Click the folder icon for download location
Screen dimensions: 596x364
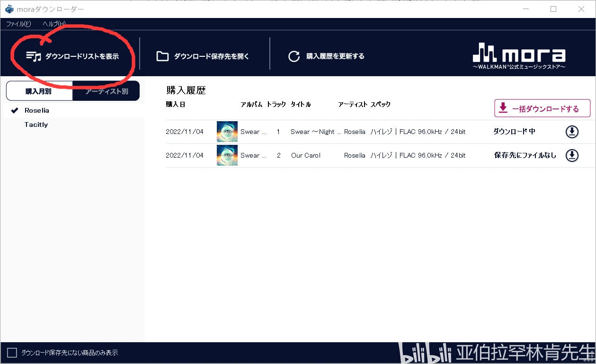[162, 56]
